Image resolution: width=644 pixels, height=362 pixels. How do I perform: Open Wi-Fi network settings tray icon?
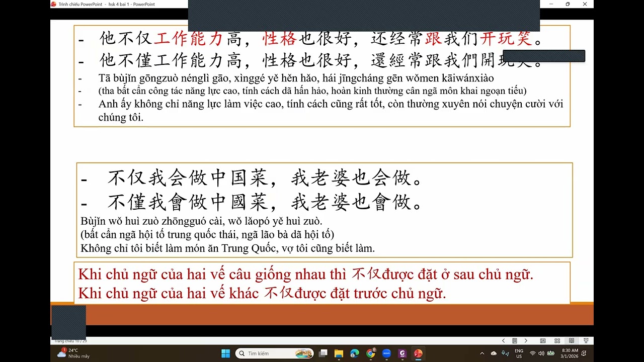point(532,353)
